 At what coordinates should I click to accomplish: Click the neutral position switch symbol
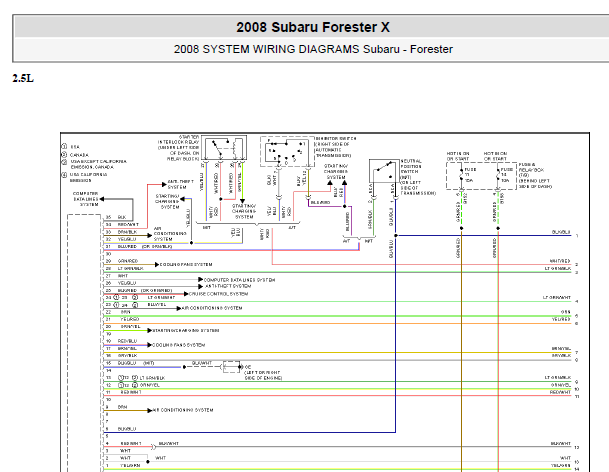384,171
